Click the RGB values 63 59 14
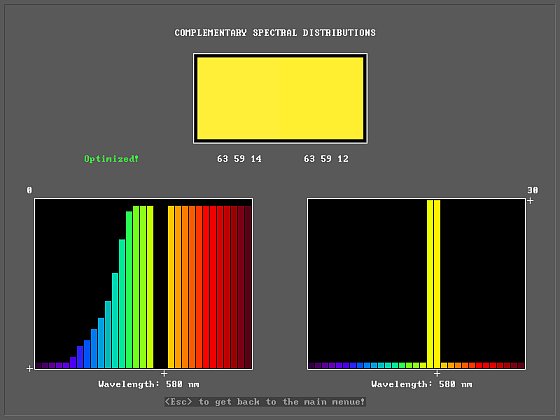The image size is (560, 420). point(239,159)
